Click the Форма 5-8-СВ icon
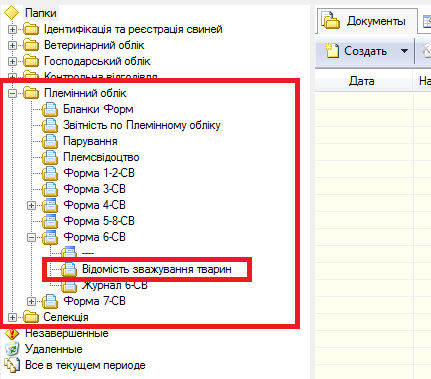 [x=50, y=221]
